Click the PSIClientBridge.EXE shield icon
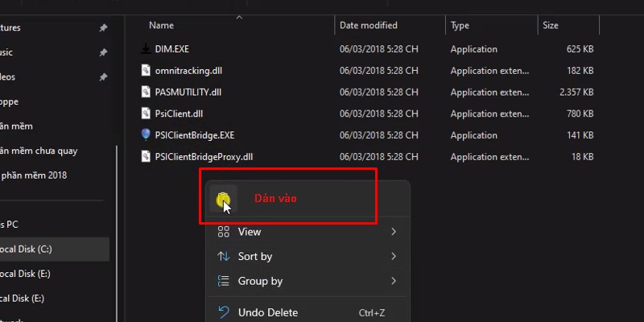The height and width of the screenshot is (322, 644). pyautogui.click(x=145, y=135)
